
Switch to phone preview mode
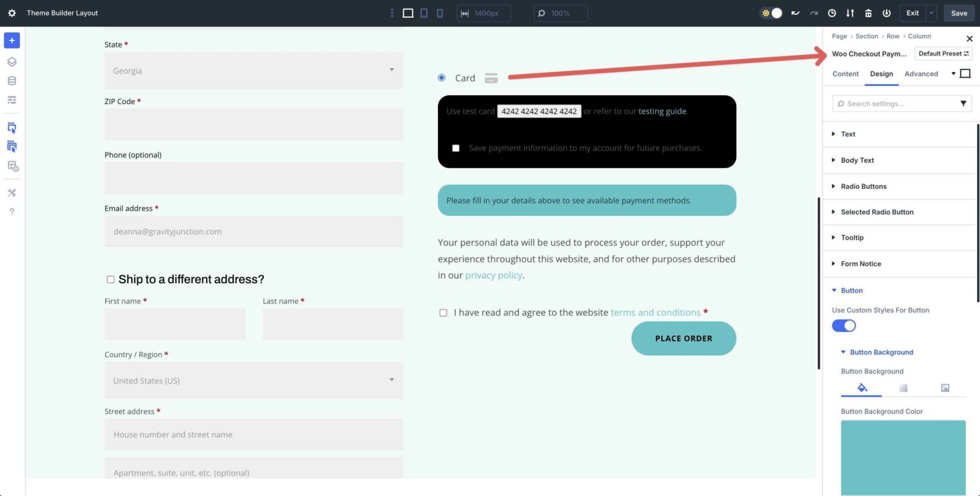440,13
